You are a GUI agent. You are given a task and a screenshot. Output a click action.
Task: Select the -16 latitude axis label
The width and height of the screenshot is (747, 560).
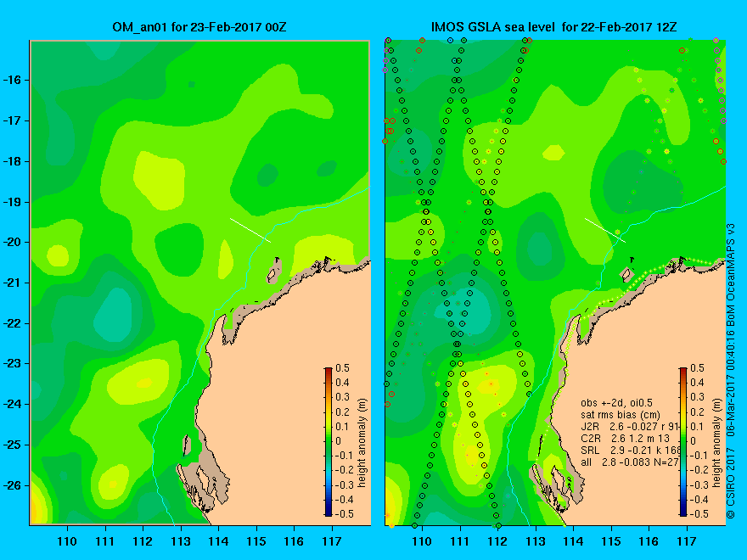[x=11, y=80]
